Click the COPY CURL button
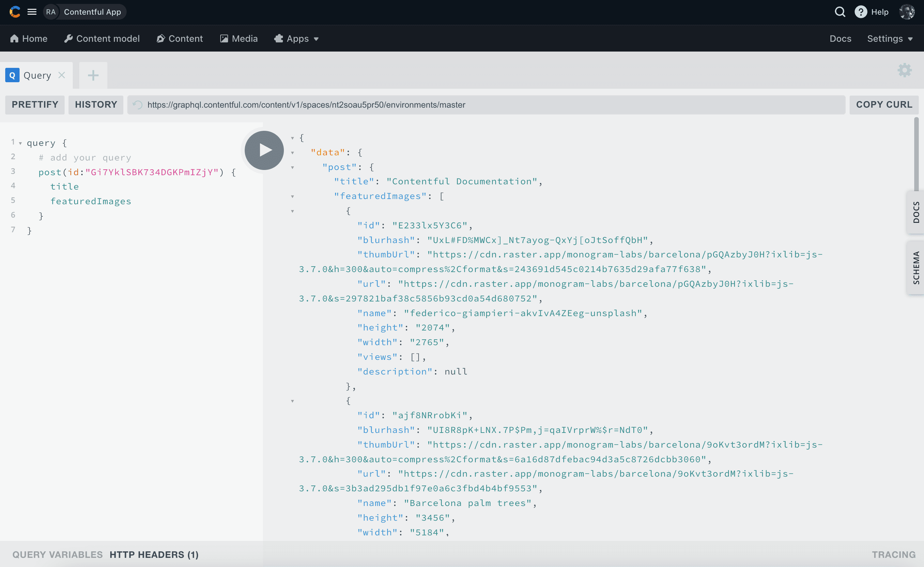 [x=884, y=105]
